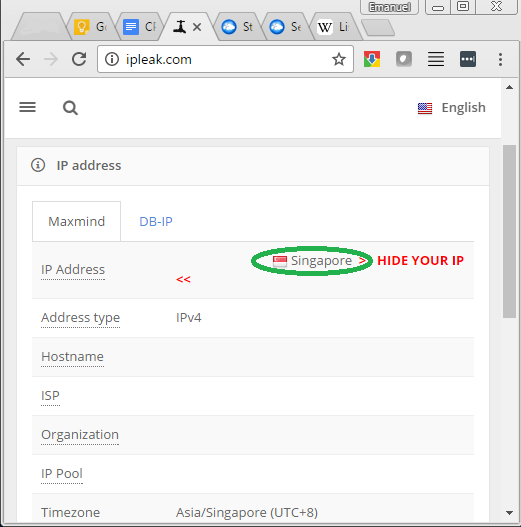Reload the ipleak.com page

click(79, 59)
